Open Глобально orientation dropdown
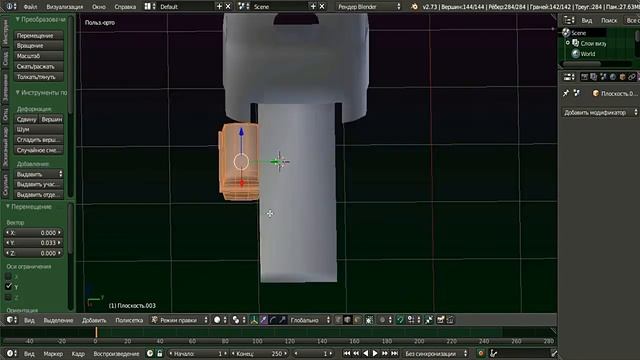 (x=310, y=320)
